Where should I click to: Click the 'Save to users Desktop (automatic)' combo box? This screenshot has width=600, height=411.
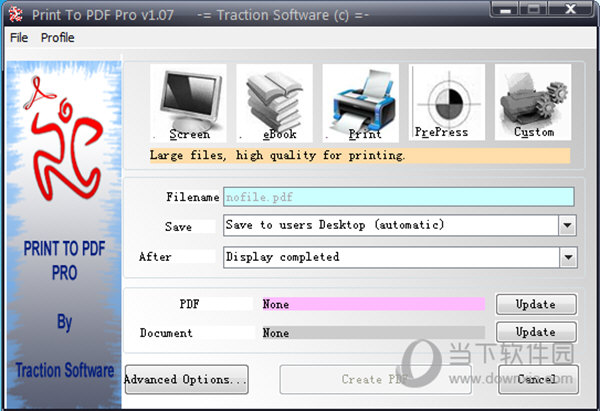pos(399,225)
